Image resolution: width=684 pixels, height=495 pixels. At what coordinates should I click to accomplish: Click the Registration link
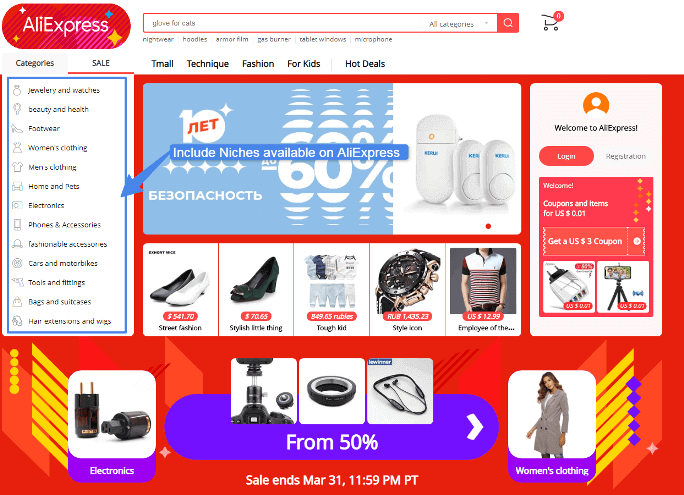626,156
